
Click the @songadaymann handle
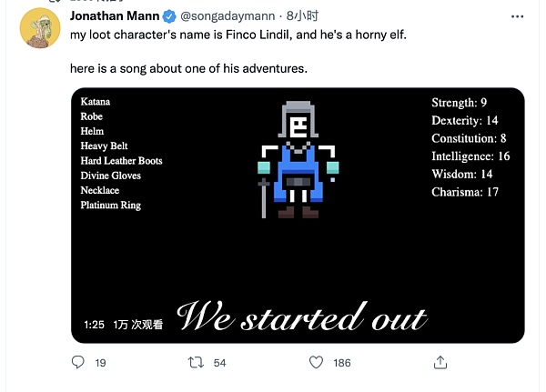tap(228, 16)
